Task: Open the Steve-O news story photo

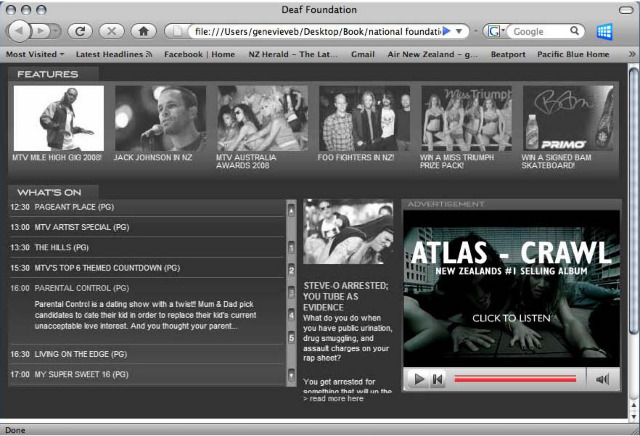Action: coord(348,231)
